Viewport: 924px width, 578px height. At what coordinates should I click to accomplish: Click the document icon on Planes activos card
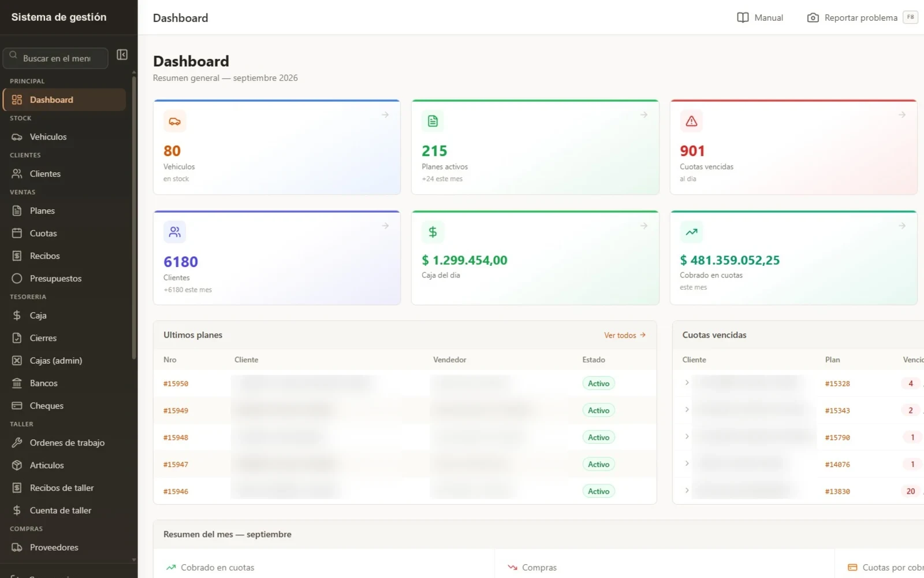(x=433, y=121)
